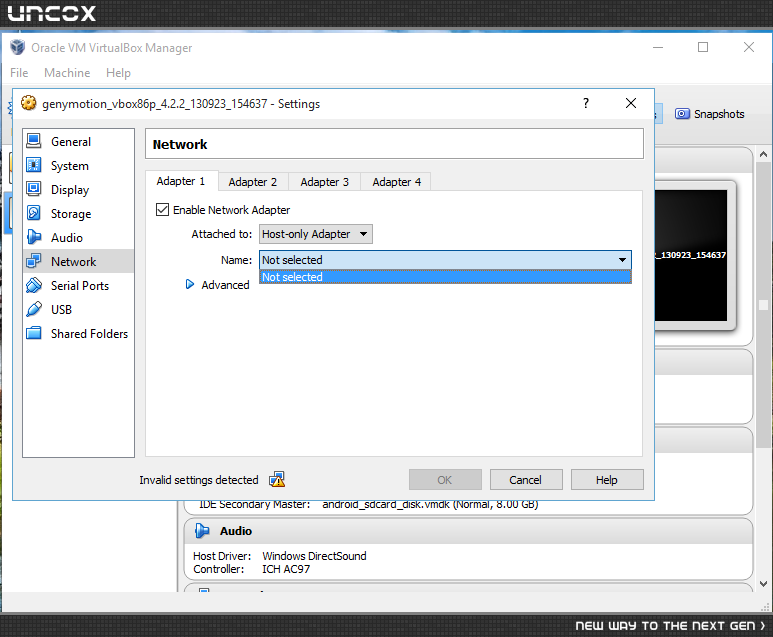The height and width of the screenshot is (637, 773).
Task: Click the question mark help icon
Action: pos(586,103)
